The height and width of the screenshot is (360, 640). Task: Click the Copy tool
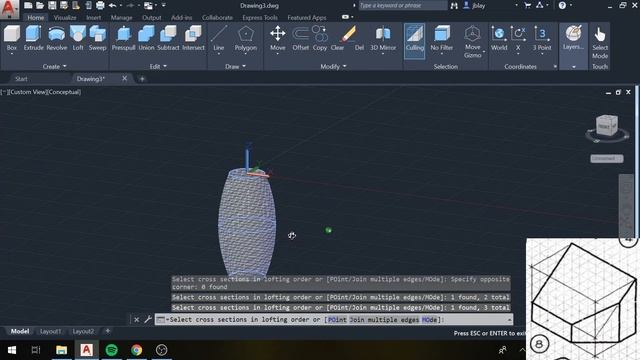(320, 38)
